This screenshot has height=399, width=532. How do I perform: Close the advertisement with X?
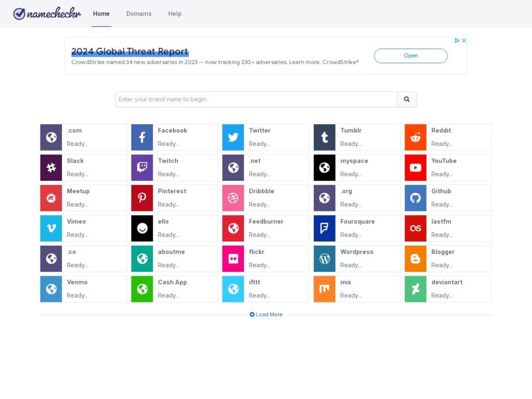point(464,41)
